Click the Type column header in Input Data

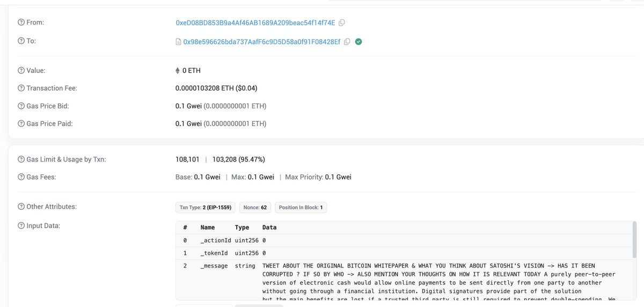click(x=242, y=228)
